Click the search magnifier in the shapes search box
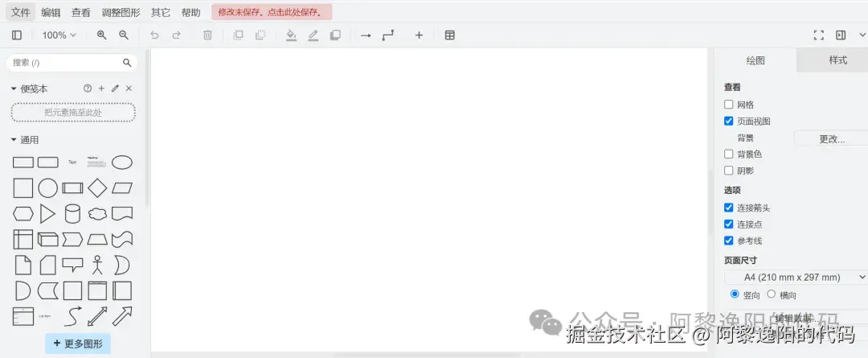This screenshot has width=868, height=358. pos(127,63)
